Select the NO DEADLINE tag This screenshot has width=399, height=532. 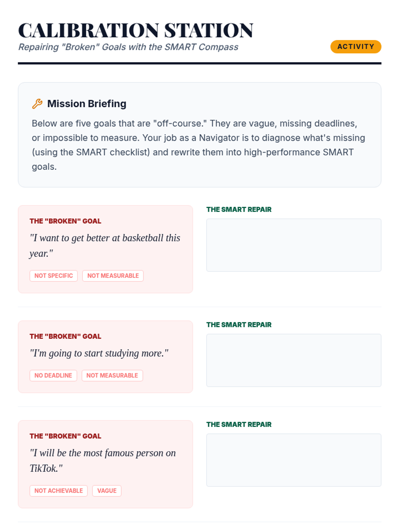pos(53,375)
